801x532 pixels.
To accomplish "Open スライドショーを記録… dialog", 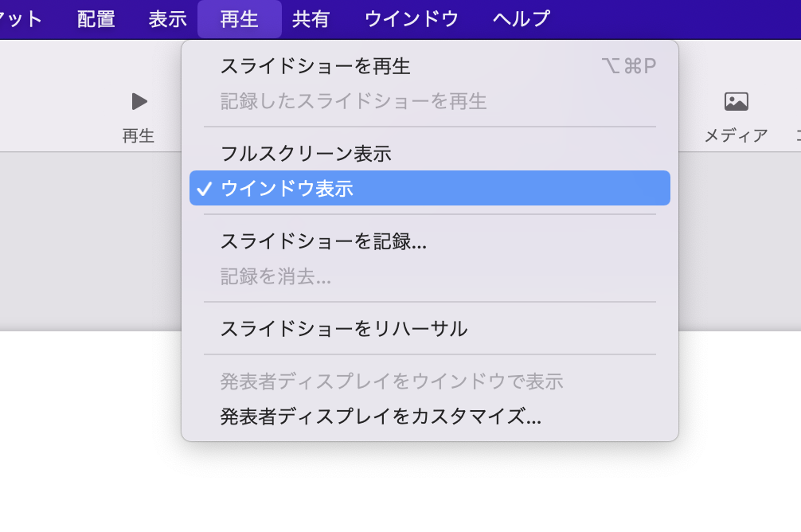I will click(323, 241).
